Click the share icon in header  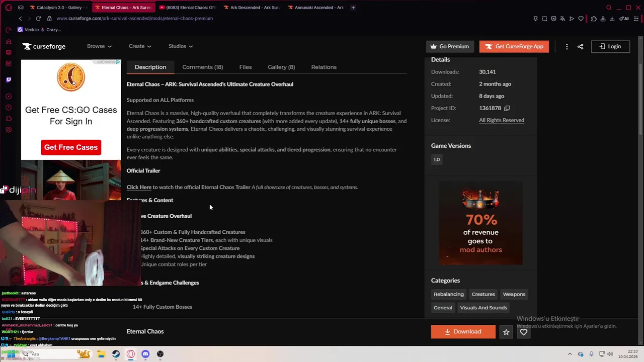point(580,46)
